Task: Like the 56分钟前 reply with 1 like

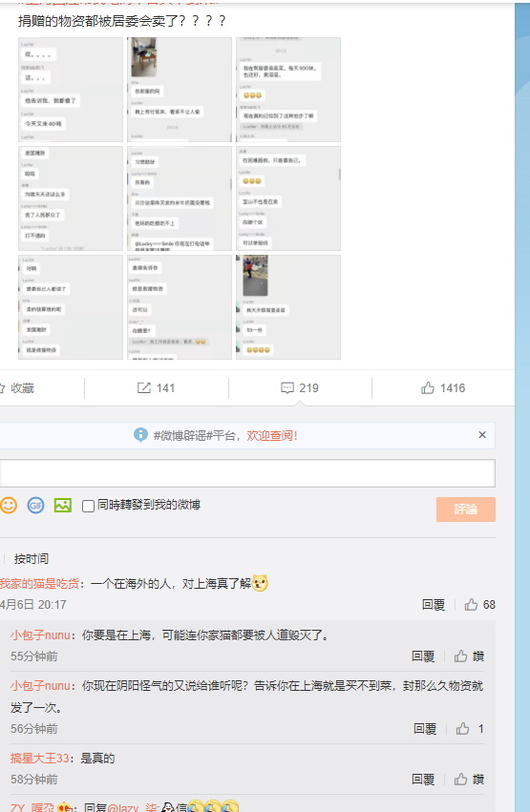Action: pos(470,729)
